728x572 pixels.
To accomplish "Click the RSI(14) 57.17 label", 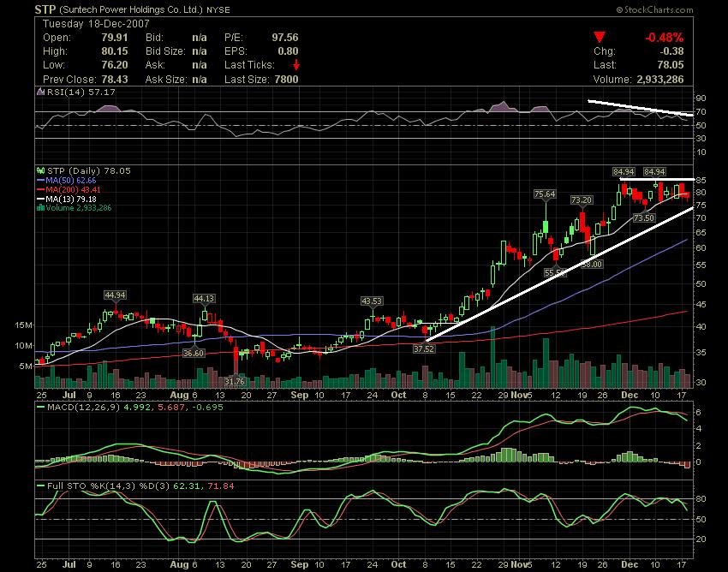I will pyautogui.click(x=81, y=92).
